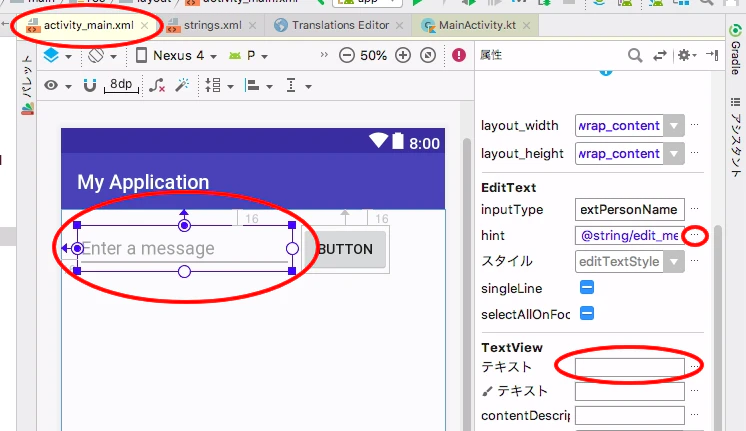Click the contentDescription input field
746x431 pixels.
(629, 415)
